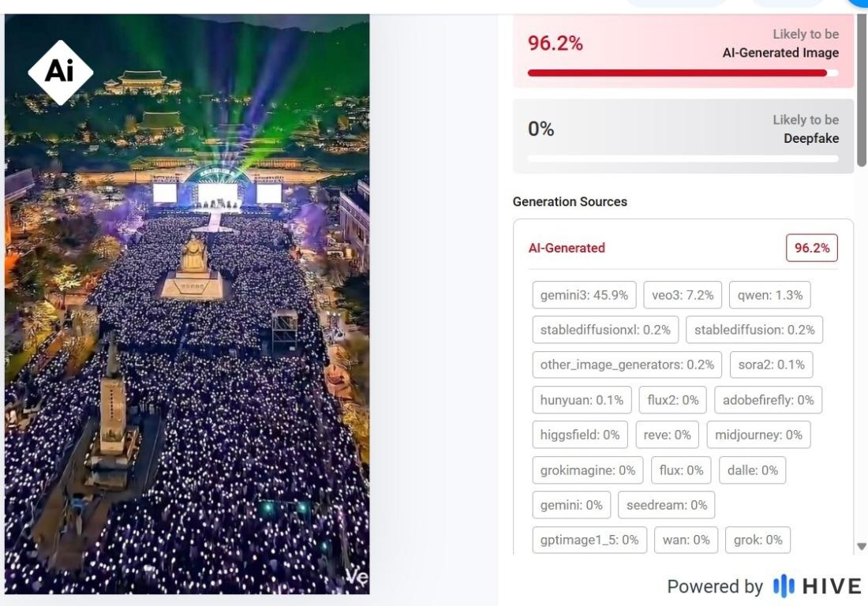Click the Deepfake 0% progress bar

point(683,159)
